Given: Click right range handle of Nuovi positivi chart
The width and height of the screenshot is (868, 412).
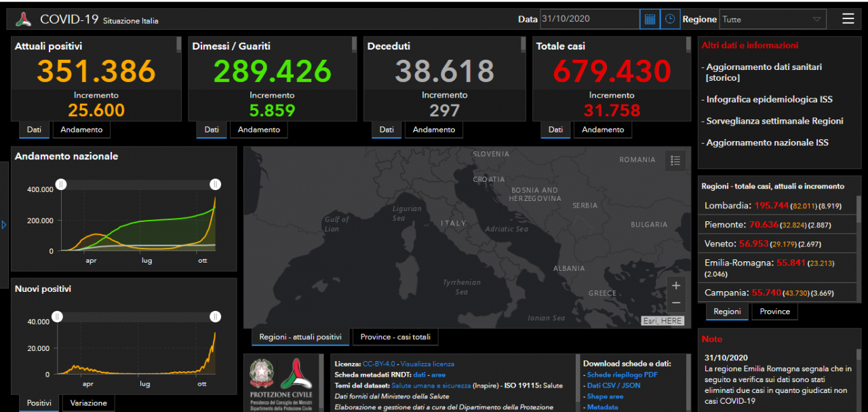Looking at the screenshot, I should pyautogui.click(x=216, y=316).
